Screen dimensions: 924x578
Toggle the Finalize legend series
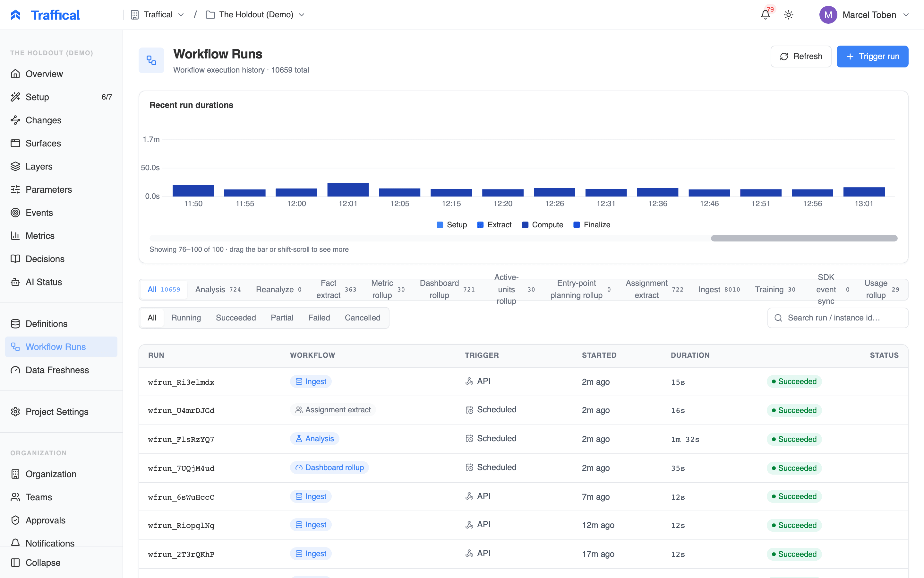592,225
